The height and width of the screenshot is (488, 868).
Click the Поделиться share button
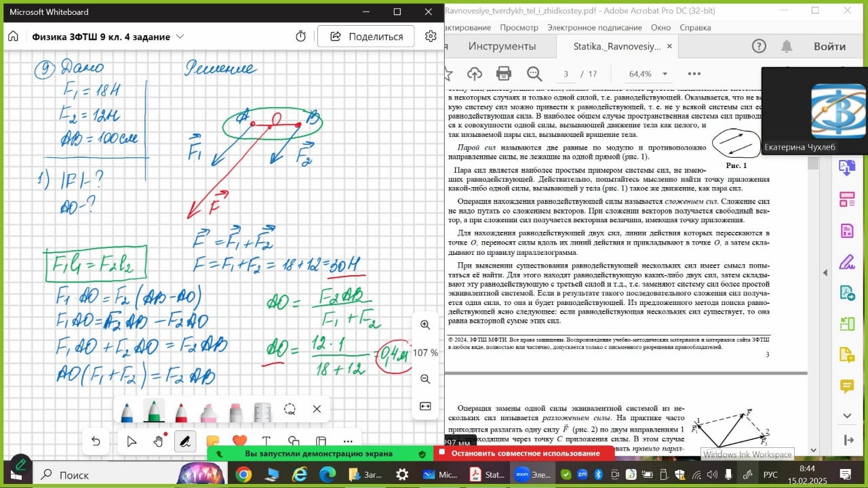click(x=367, y=37)
